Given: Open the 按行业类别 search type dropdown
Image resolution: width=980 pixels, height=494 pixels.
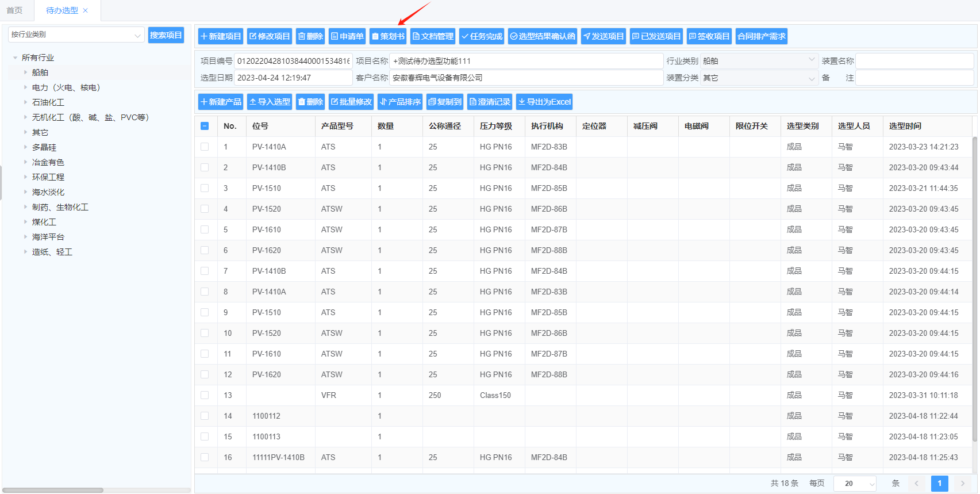Looking at the screenshot, I should [x=76, y=35].
